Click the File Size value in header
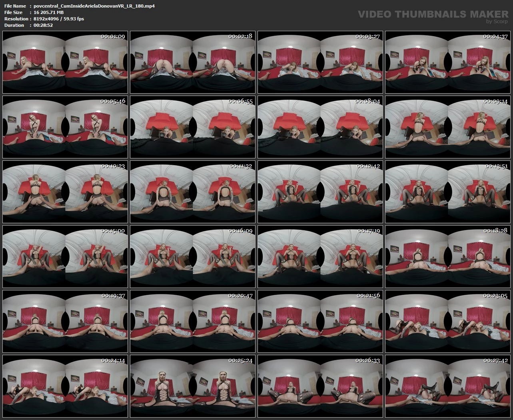 coord(49,12)
